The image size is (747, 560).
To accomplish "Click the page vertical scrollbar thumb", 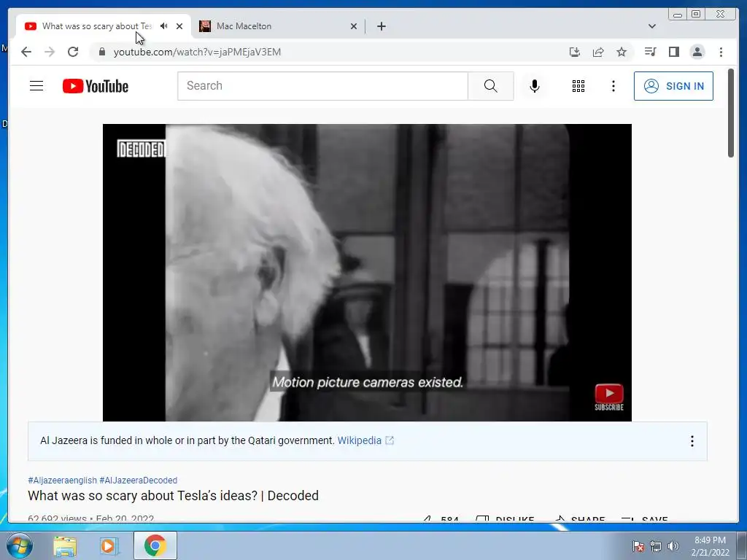I will [731, 113].
